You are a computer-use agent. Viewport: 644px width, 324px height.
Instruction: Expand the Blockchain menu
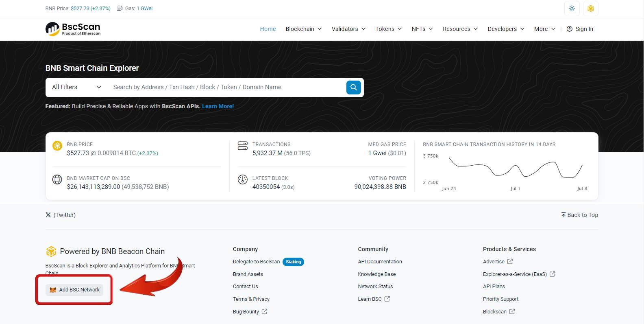pyautogui.click(x=304, y=29)
